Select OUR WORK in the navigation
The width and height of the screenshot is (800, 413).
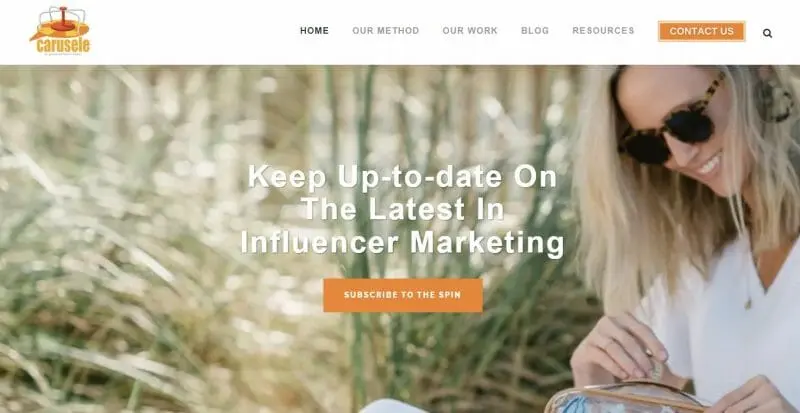pos(470,31)
